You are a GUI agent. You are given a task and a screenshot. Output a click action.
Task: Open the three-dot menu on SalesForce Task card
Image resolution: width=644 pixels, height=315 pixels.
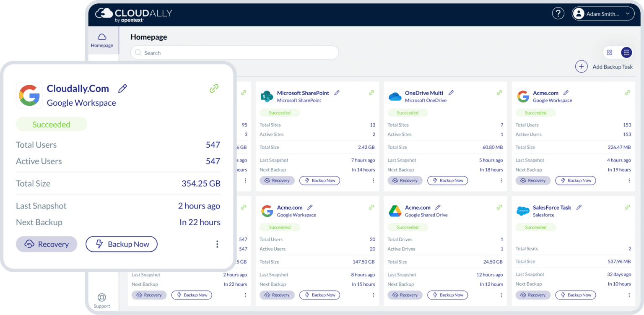(x=629, y=295)
